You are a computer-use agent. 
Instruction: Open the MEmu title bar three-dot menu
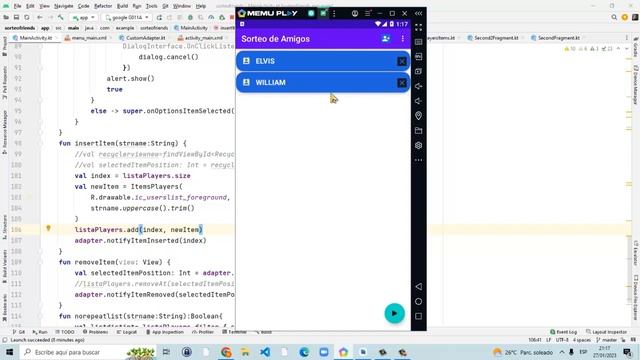point(334,13)
